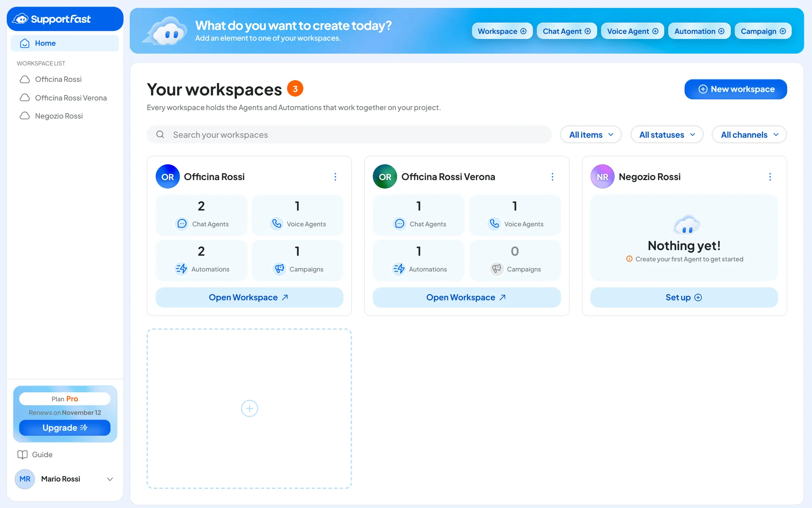This screenshot has height=508, width=812.
Task: Click the MR user avatar
Action: tap(25, 479)
